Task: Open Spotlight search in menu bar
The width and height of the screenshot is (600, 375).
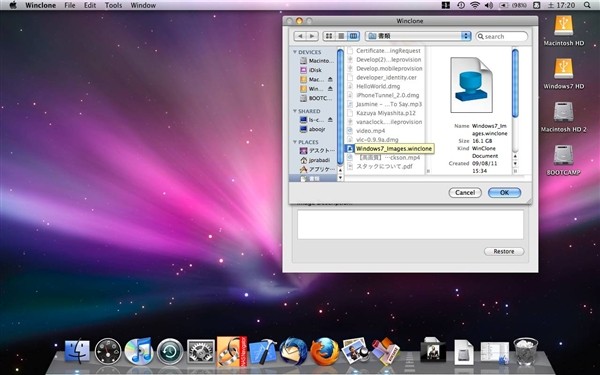Action: [587, 5]
